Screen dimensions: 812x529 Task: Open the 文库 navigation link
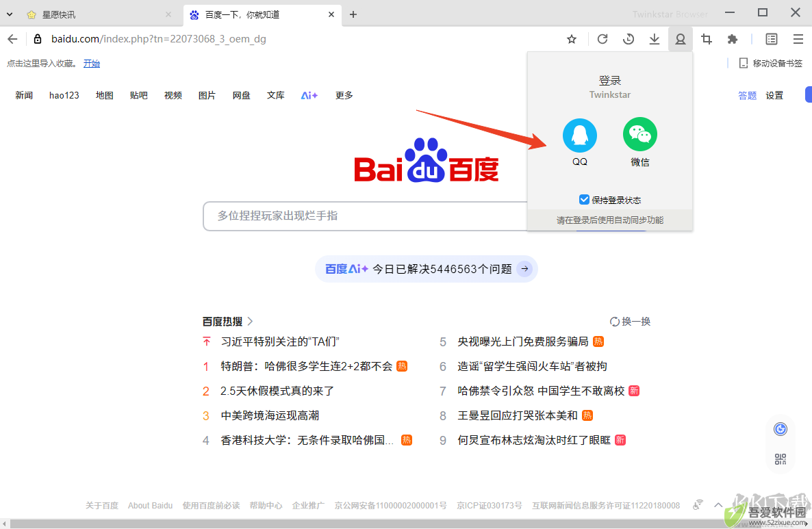275,95
